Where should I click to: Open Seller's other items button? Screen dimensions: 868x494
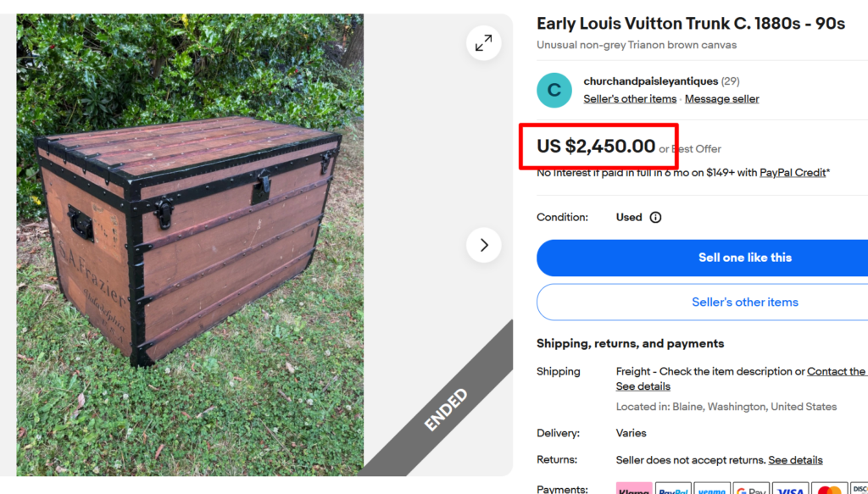tap(744, 302)
